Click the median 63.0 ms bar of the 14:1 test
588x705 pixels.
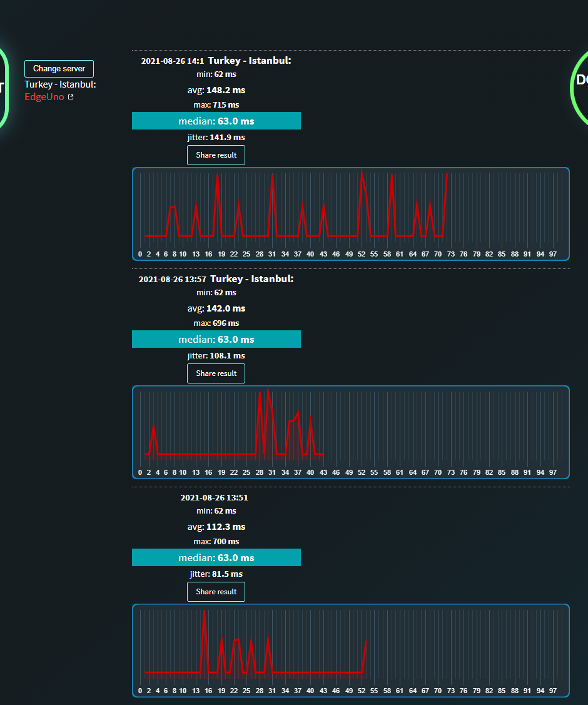[216, 121]
